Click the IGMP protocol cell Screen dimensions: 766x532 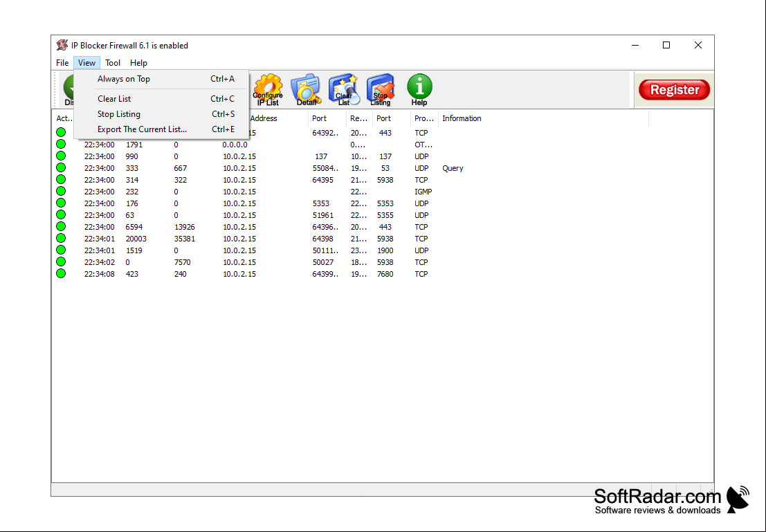[x=423, y=192]
